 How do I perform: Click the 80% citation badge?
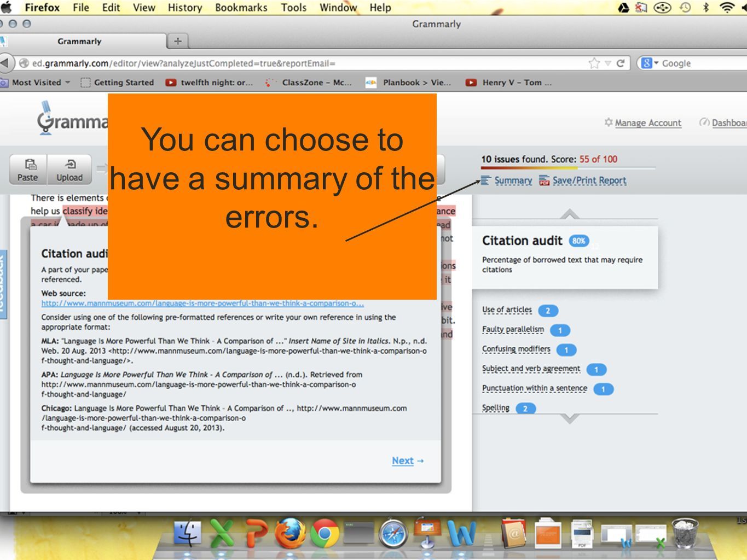point(579,241)
